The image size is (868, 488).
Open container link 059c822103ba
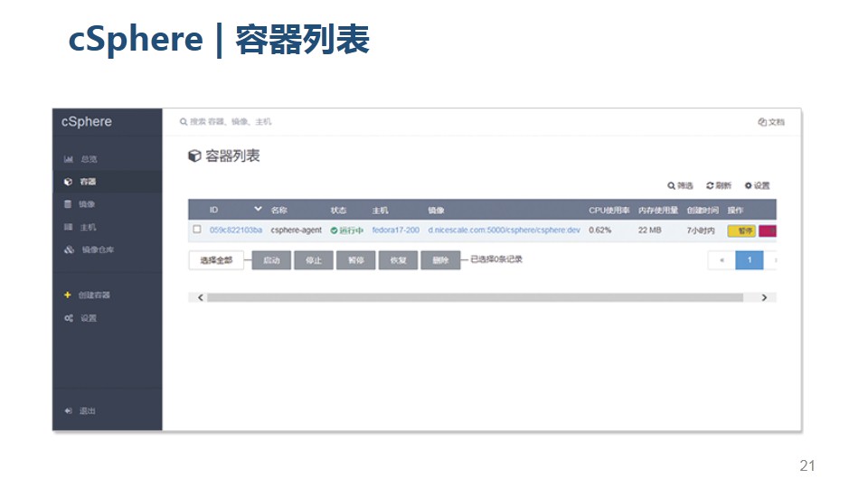point(236,230)
